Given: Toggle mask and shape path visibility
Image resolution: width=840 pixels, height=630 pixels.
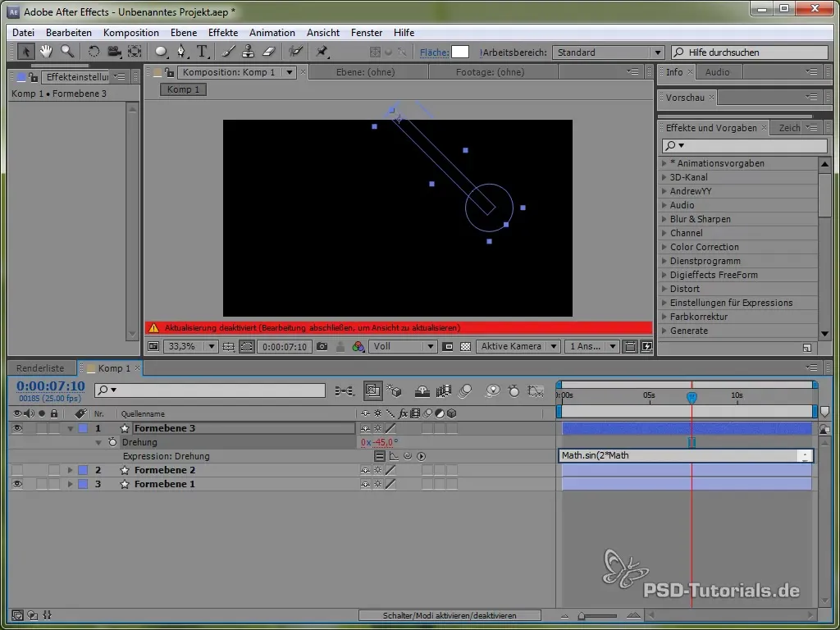Looking at the screenshot, I should [246, 347].
